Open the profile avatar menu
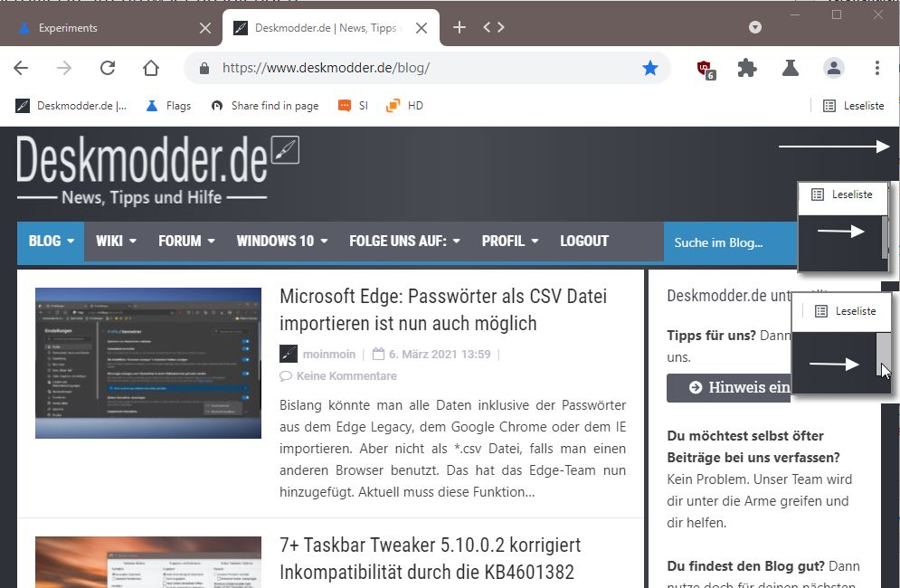 click(x=833, y=68)
